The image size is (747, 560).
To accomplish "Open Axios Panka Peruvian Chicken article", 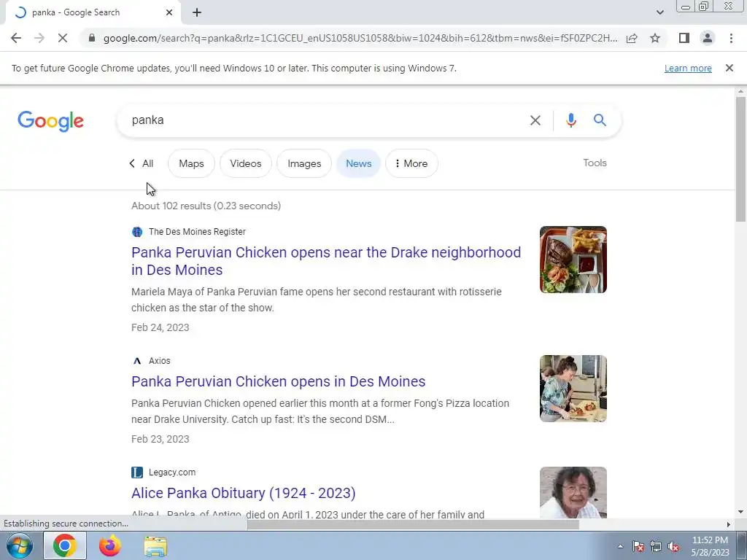I will 278,381.
